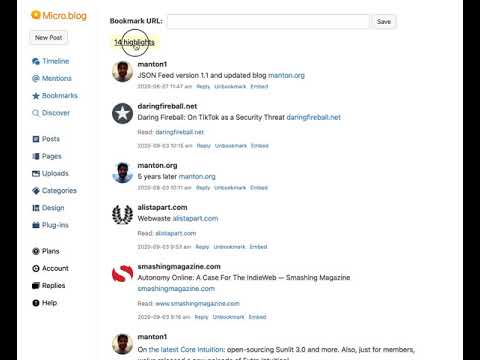Open the latest Core Intuition link
The height and width of the screenshot is (360, 480).
coord(186,350)
